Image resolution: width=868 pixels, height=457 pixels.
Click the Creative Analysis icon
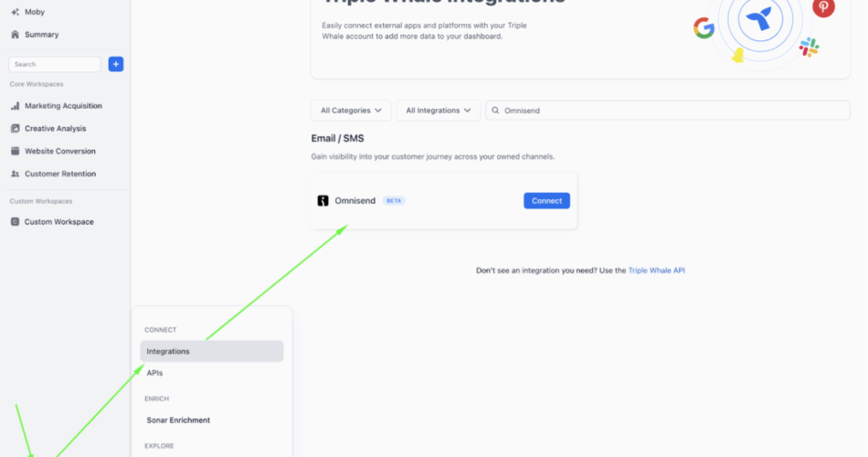coord(15,129)
